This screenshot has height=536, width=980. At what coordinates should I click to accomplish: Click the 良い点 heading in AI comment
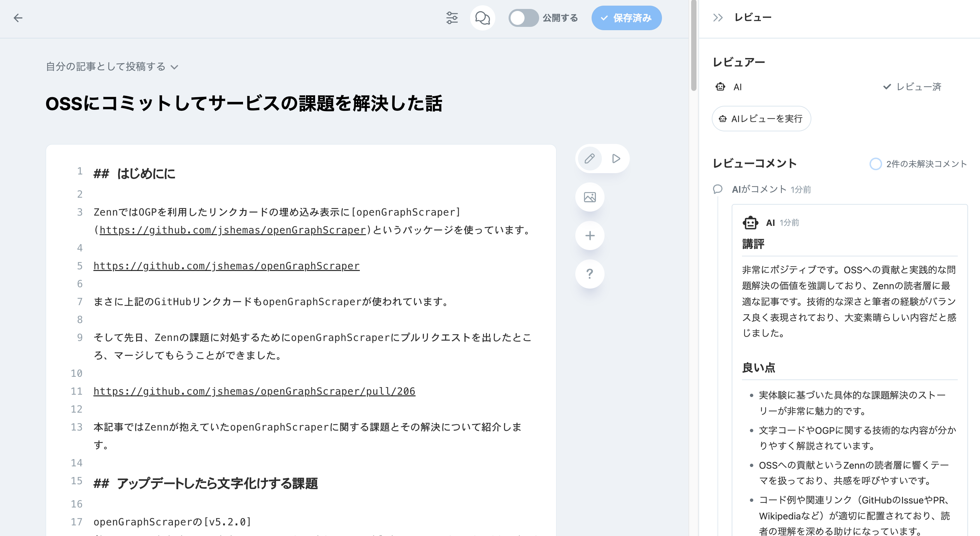point(759,368)
